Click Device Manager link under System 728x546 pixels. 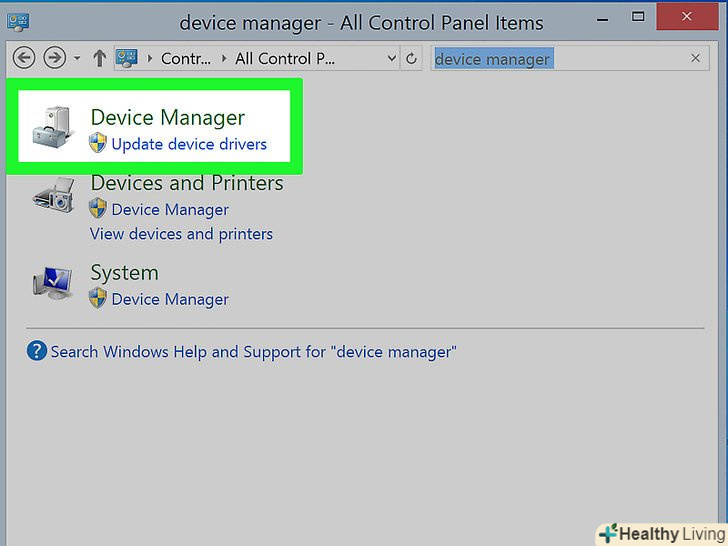[x=170, y=299]
